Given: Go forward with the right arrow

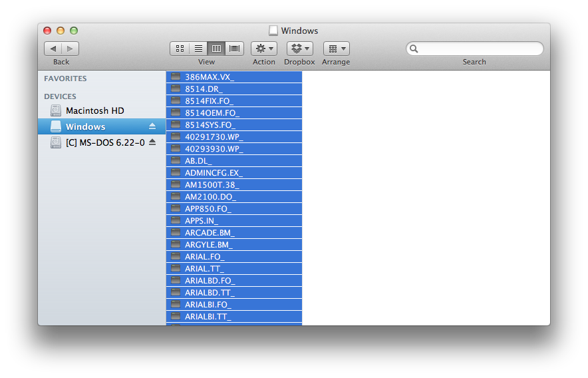Looking at the screenshot, I should (70, 49).
